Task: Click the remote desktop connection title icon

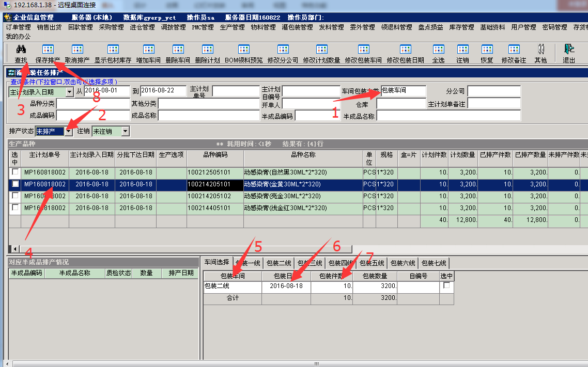Action: tap(7, 5)
